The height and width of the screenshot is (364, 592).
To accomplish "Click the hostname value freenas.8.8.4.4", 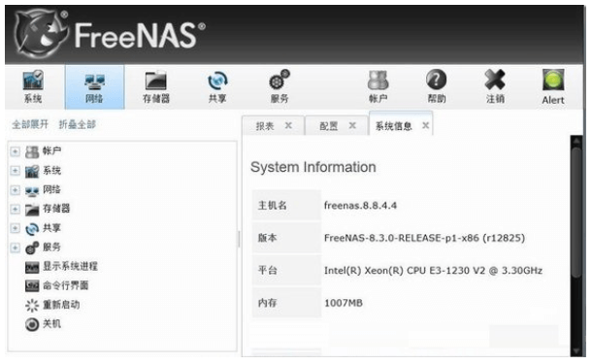I will (x=361, y=206).
